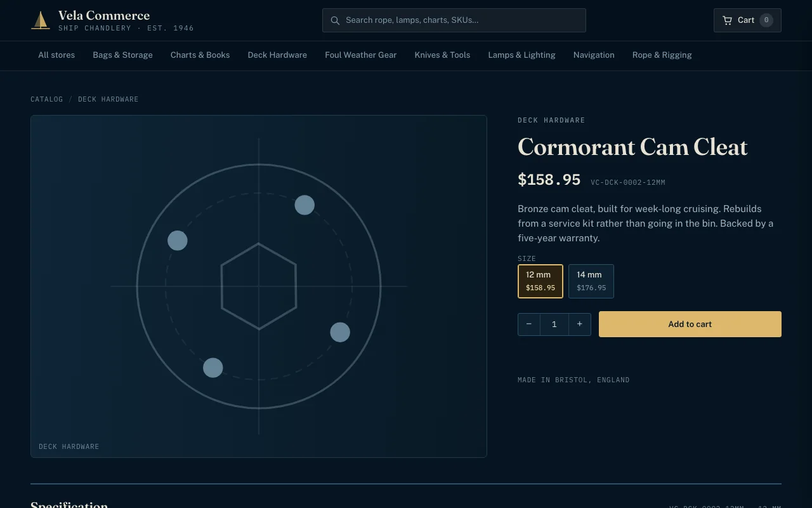This screenshot has height=508, width=812.
Task: Click the Made in Bristol, England text
Action: coord(573,380)
